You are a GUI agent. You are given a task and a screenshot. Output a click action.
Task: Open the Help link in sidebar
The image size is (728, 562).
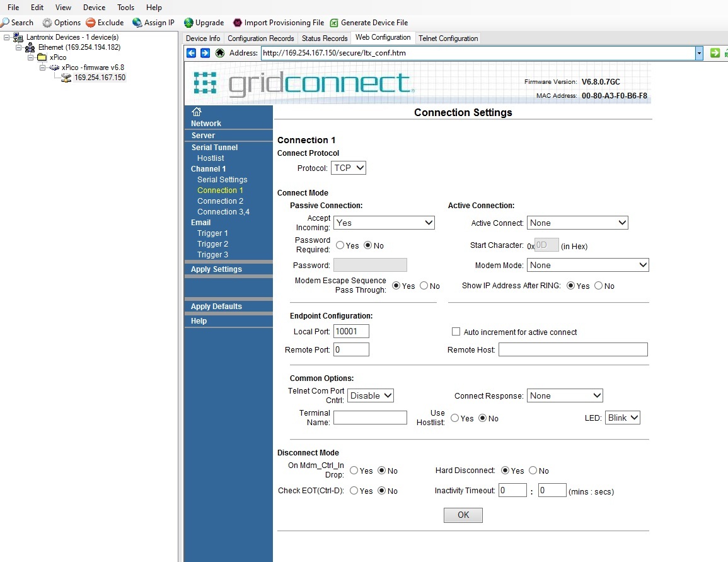click(199, 320)
